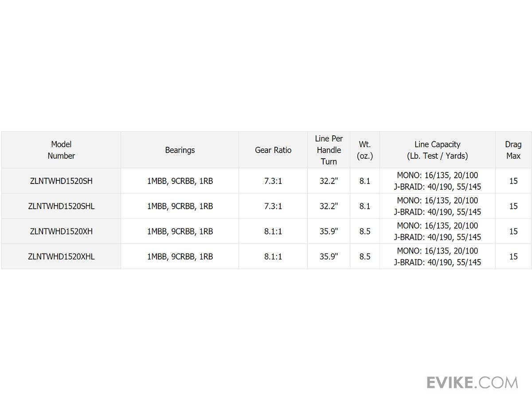Select the Bearings column header

click(180, 150)
